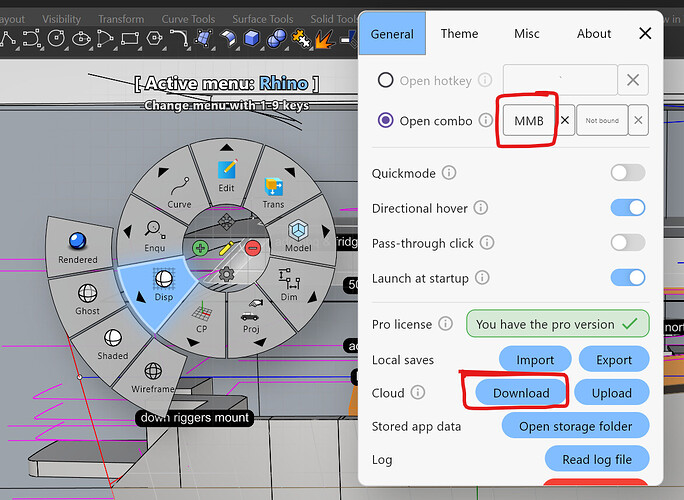Click the Export local saves button
Image resolution: width=684 pixels, height=500 pixels.
pos(614,360)
